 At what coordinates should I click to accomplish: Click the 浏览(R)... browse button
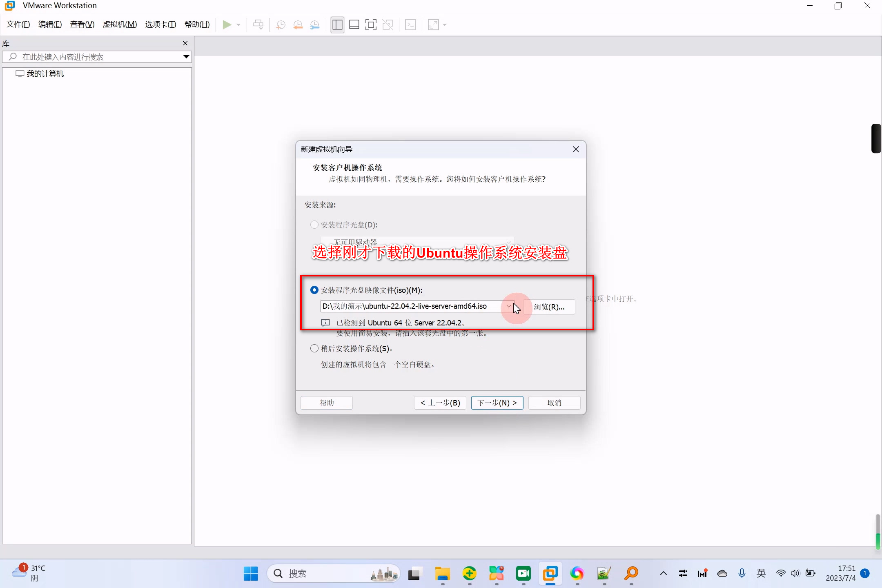(x=549, y=307)
